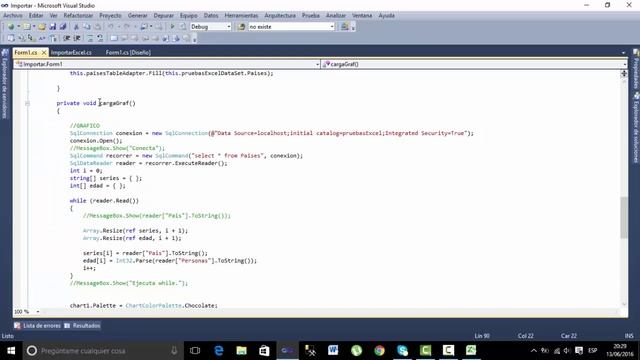This screenshot has width=640, height=360.
Task: Open the Herramientas menu
Action: point(241,16)
